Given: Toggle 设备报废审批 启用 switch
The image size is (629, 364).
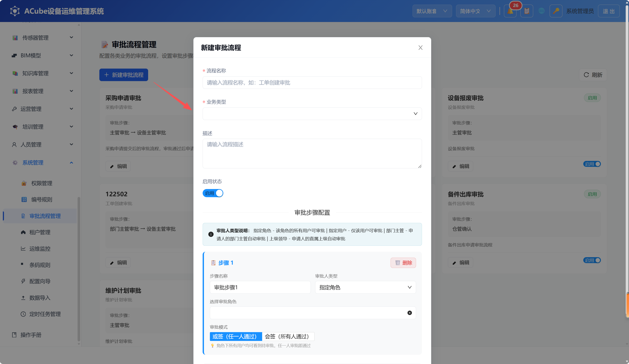Looking at the screenshot, I should pos(592,164).
